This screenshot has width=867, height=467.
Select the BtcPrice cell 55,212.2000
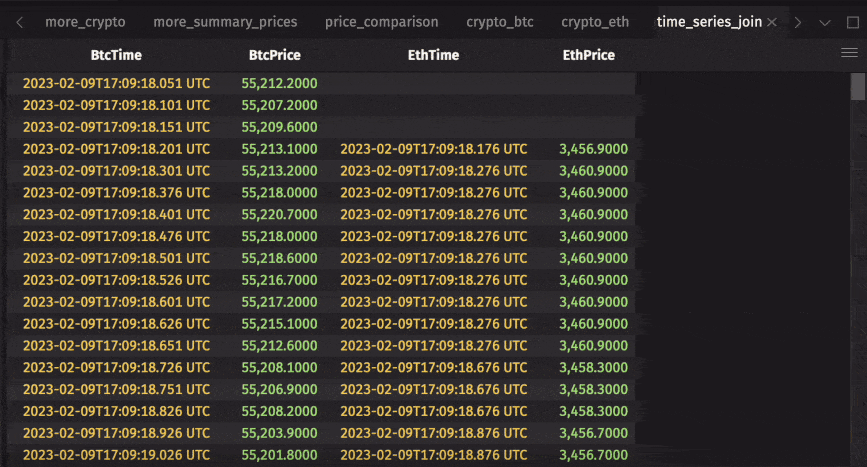click(279, 83)
